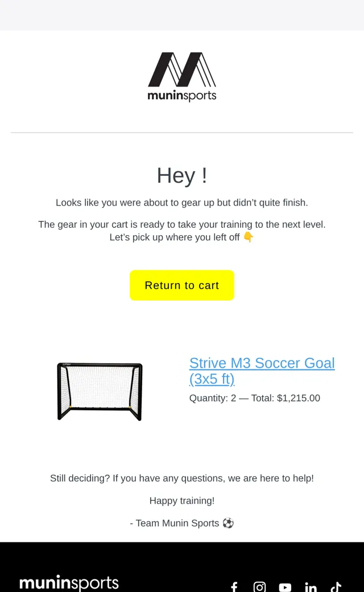
Task: Click the "Looks like you were about to gear up" sentence
Action: pyautogui.click(x=182, y=203)
